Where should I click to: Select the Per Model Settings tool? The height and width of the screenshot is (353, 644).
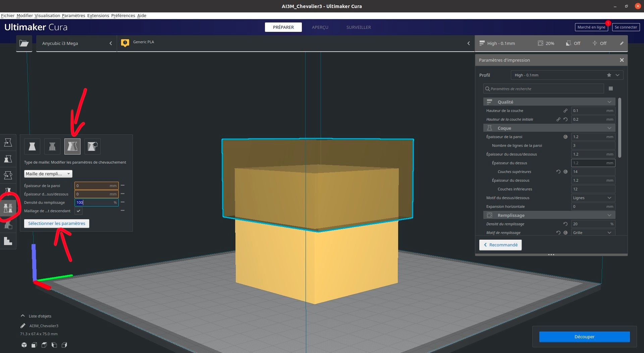pyautogui.click(x=8, y=208)
